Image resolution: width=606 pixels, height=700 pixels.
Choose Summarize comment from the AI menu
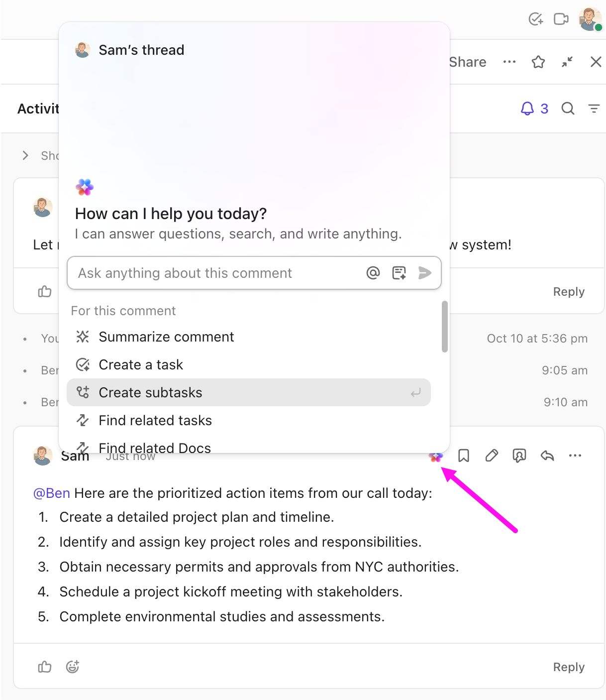point(166,337)
